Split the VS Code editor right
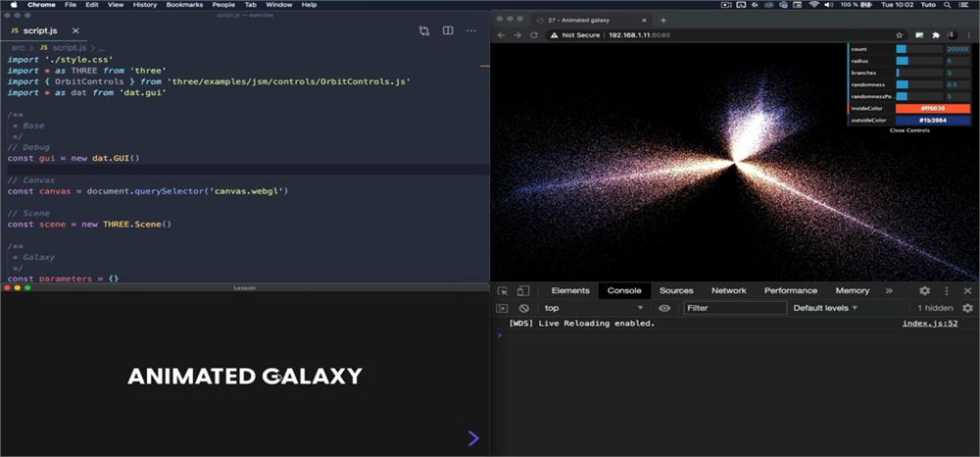 click(x=448, y=30)
